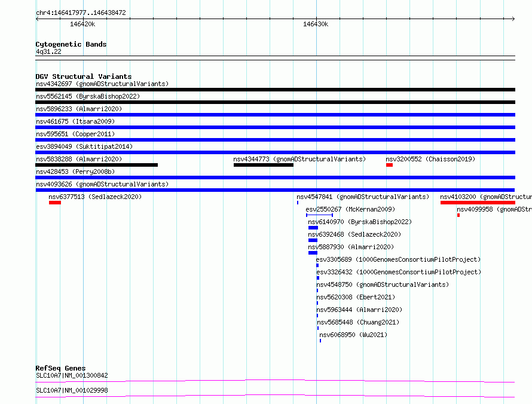Select the red bar under nsv6377513
Screen dimensions: 532x404
55,203
